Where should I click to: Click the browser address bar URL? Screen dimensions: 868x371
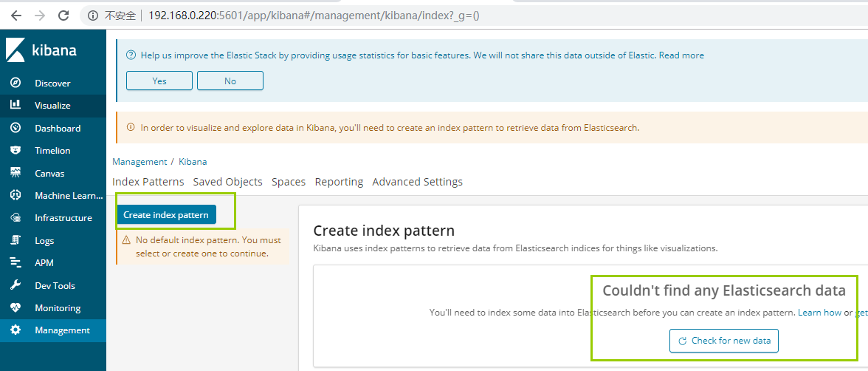point(313,16)
